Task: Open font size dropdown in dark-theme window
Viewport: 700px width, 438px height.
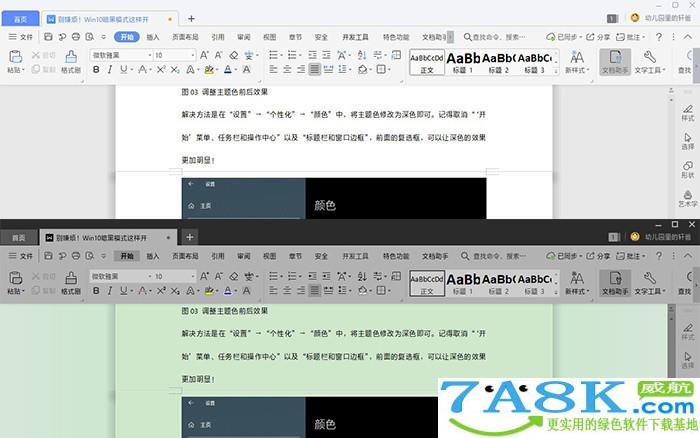Action: (x=192, y=276)
